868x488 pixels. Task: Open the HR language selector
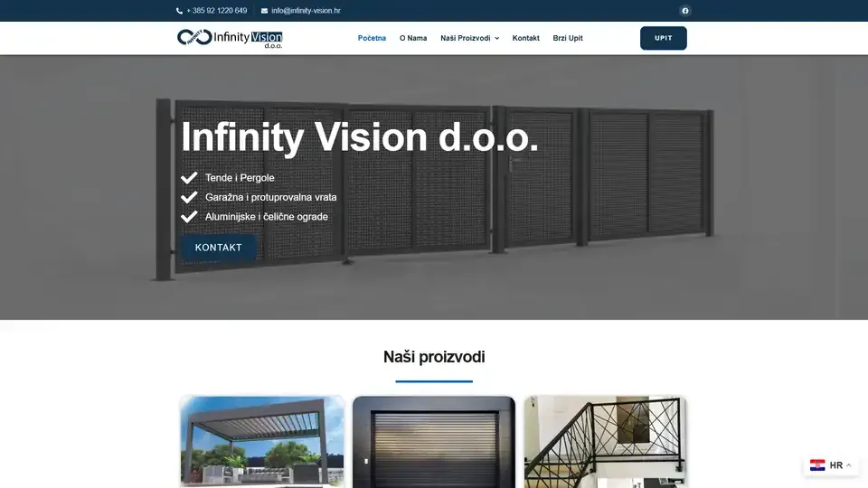pos(830,465)
